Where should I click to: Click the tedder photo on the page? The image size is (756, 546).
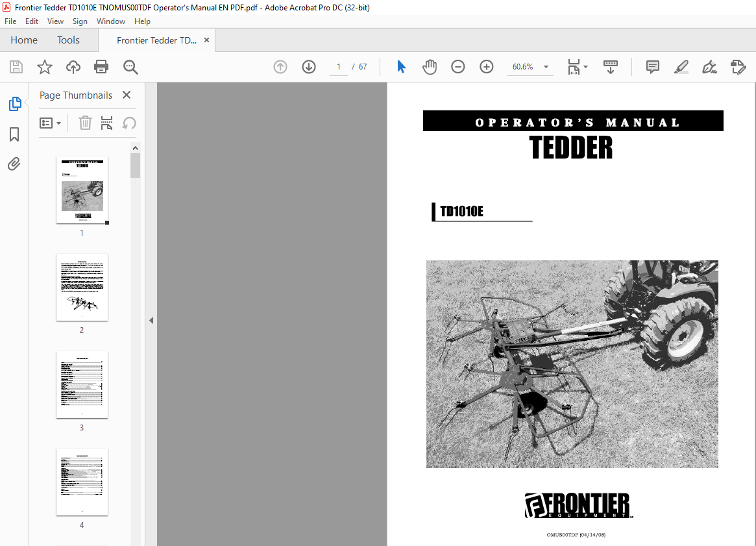pos(572,364)
